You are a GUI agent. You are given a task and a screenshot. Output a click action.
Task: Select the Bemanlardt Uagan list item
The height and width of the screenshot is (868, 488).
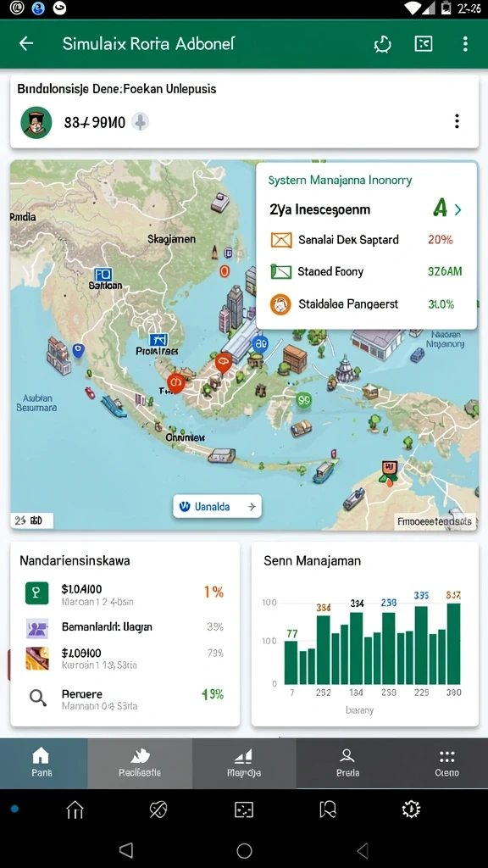point(125,627)
